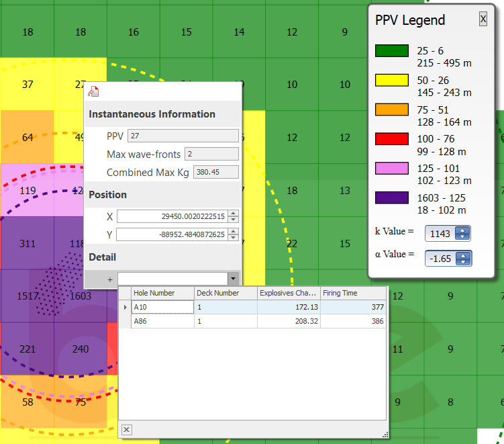Click the yellow 50 - 26 legend swatch
This screenshot has height=444, width=504.
click(391, 81)
